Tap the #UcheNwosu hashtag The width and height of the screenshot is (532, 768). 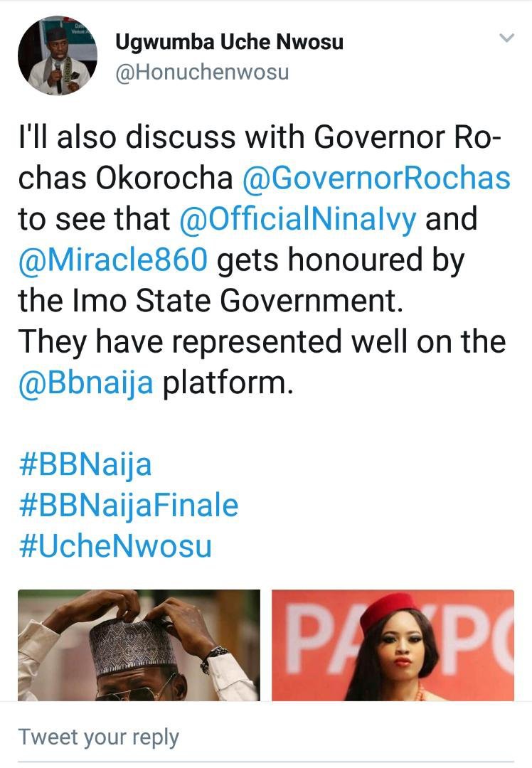[x=115, y=547]
